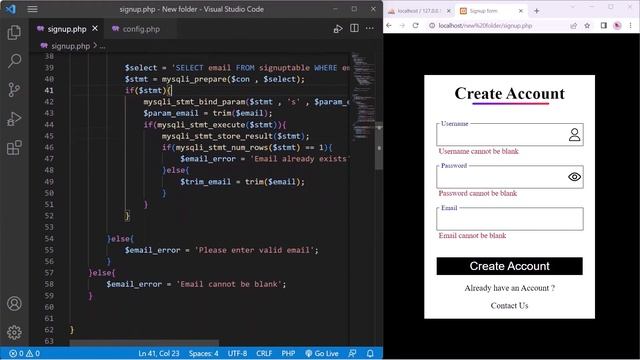Screen dimensions: 640x360
Task: Place cursor on line number 55
Action: click(49, 250)
